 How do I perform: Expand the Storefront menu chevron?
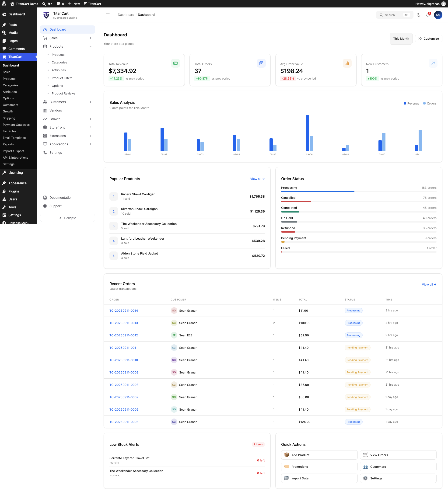91,127
